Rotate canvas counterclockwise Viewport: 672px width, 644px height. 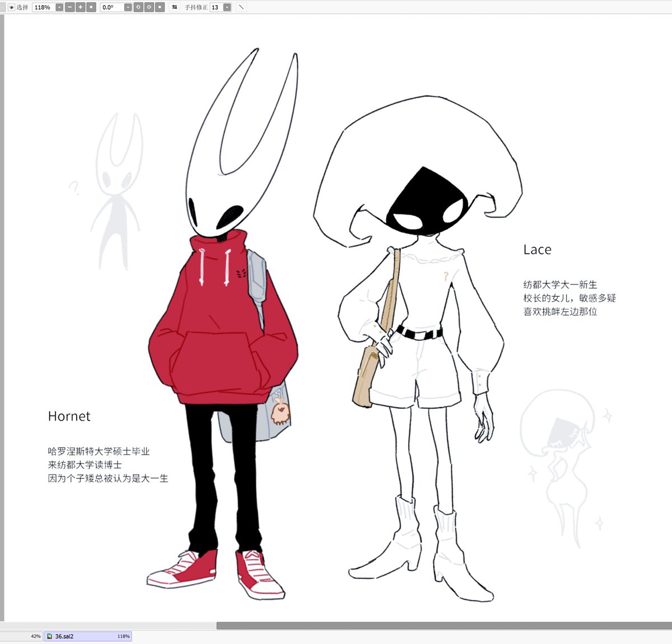click(138, 7)
